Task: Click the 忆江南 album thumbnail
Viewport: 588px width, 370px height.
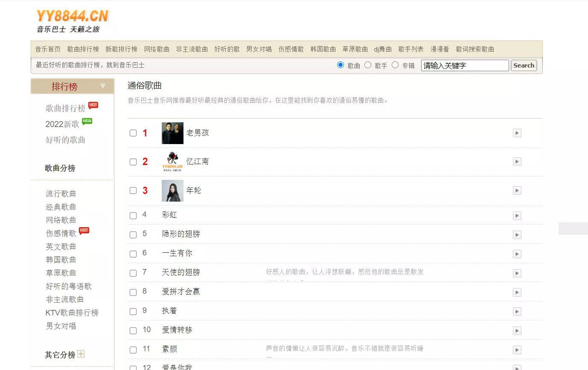Action: tap(172, 162)
